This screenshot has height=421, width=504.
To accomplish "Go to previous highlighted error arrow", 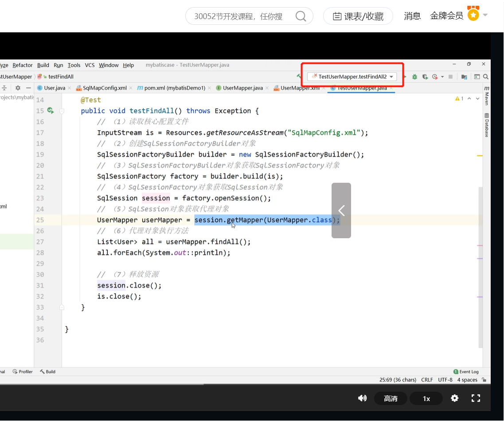I will coord(469,98).
